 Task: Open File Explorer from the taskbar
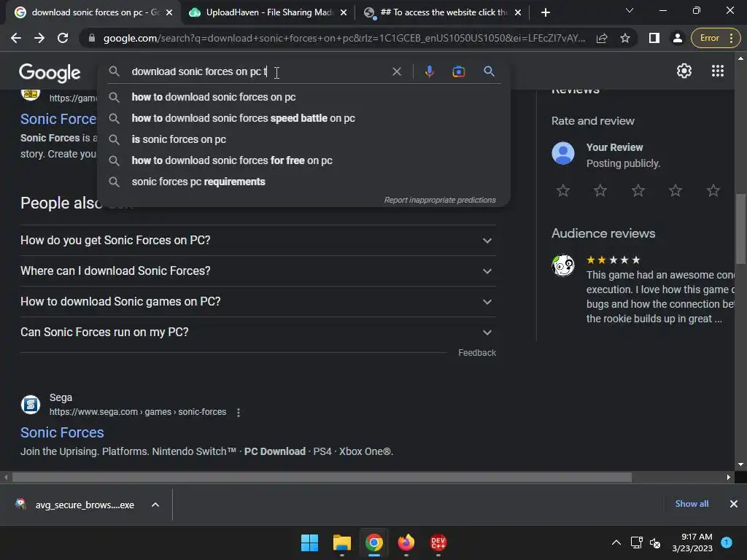[341, 542]
